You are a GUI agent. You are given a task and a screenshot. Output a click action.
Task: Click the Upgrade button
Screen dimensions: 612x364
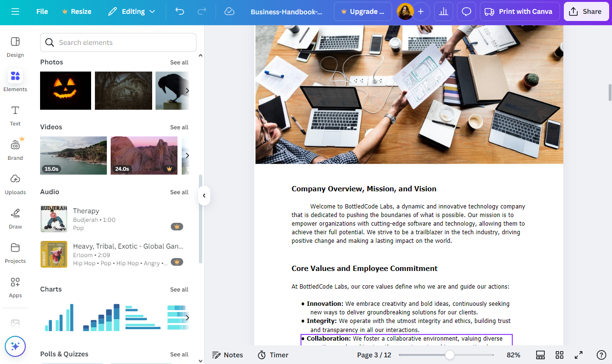point(363,11)
